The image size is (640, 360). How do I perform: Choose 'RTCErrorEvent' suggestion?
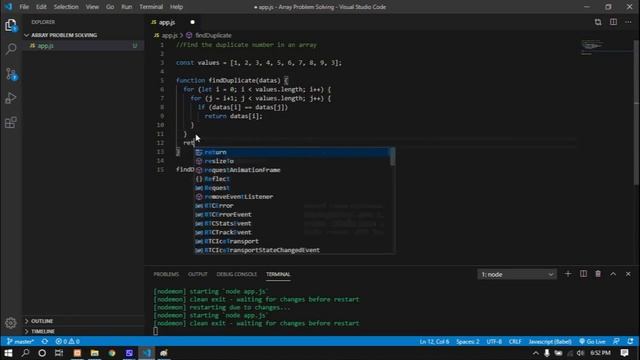[291, 215]
